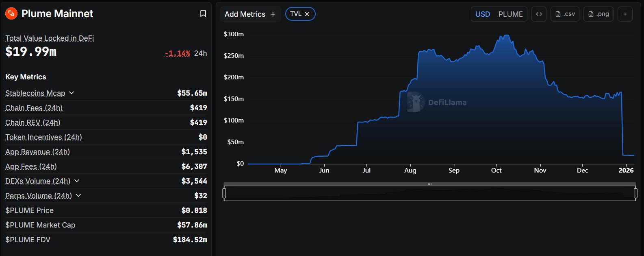Switch chart denomination to USD
644x256 pixels.
coord(483,14)
